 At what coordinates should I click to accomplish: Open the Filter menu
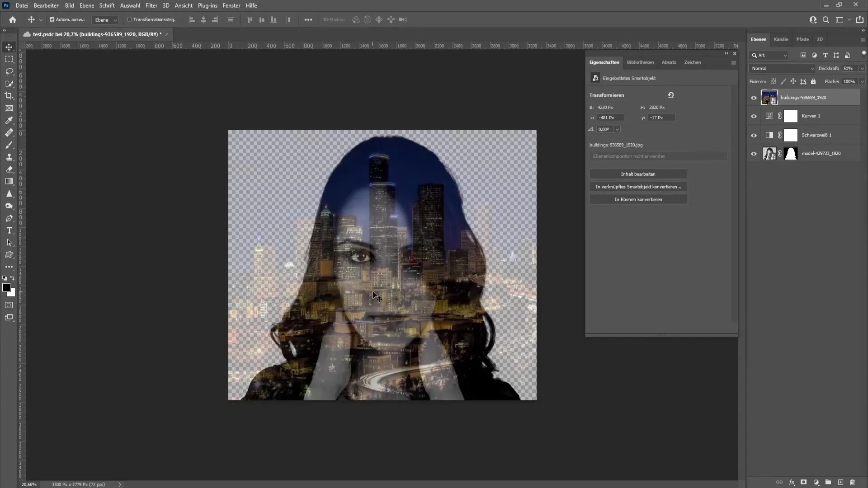click(151, 5)
